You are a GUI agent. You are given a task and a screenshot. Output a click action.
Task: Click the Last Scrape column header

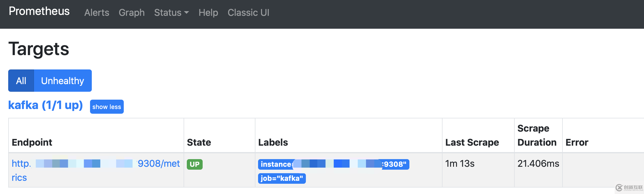click(x=472, y=142)
